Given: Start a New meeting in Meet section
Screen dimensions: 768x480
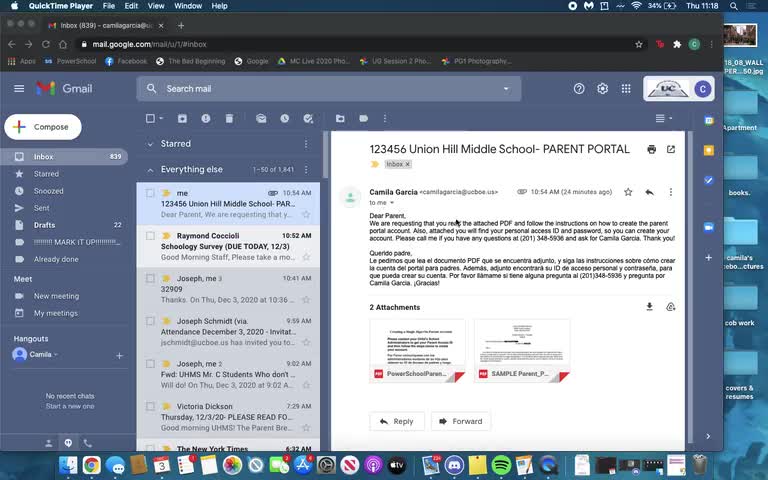Looking at the screenshot, I should click(56, 296).
